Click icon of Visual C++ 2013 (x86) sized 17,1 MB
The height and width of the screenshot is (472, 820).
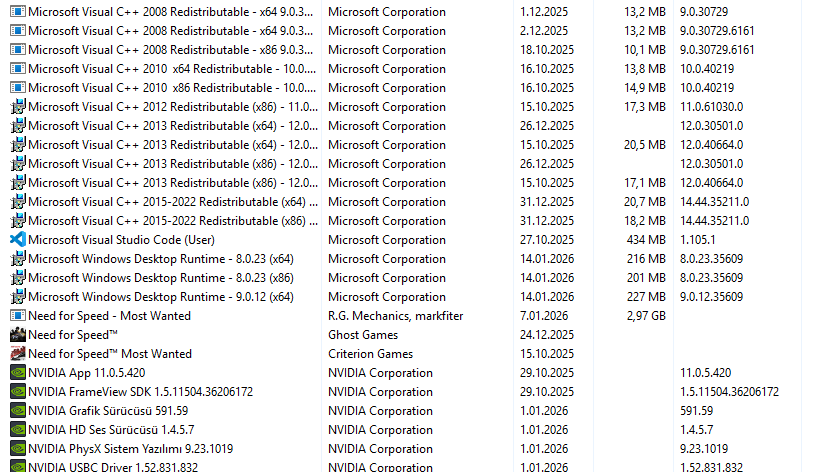pyautogui.click(x=18, y=183)
